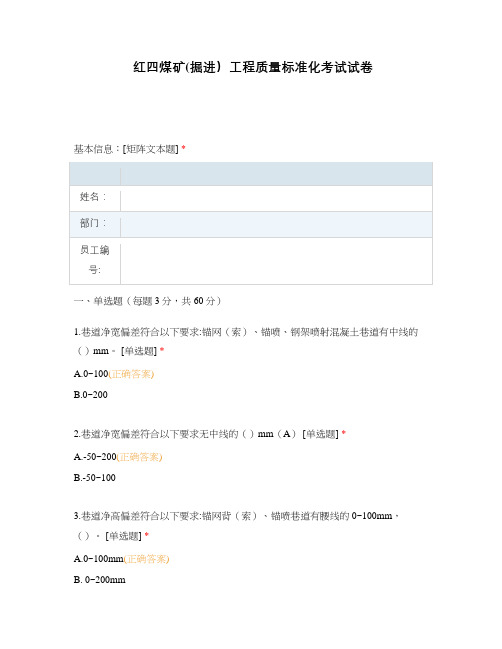The height and width of the screenshot is (649, 502).
Task: Click the 正确答案 label in question 1
Action: click(131, 374)
